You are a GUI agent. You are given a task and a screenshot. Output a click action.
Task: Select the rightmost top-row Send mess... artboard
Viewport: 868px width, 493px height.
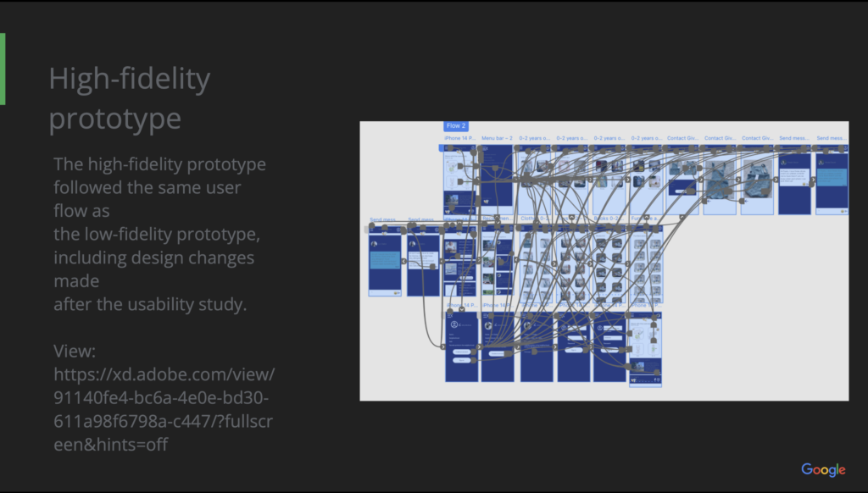(831, 182)
